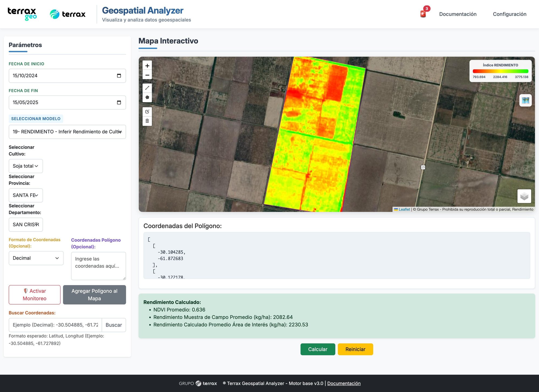Open calendar picker for Fecha de Inicio
539x392 pixels.
coord(119,76)
